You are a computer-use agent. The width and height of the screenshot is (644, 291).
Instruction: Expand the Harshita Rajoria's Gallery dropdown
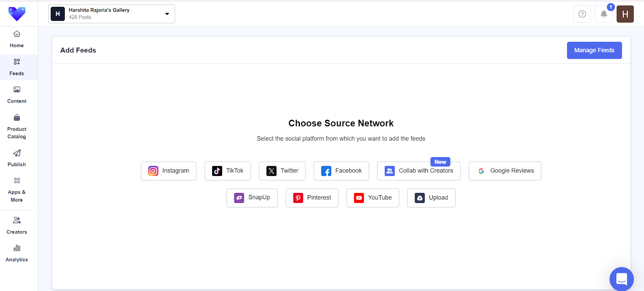tap(111, 14)
